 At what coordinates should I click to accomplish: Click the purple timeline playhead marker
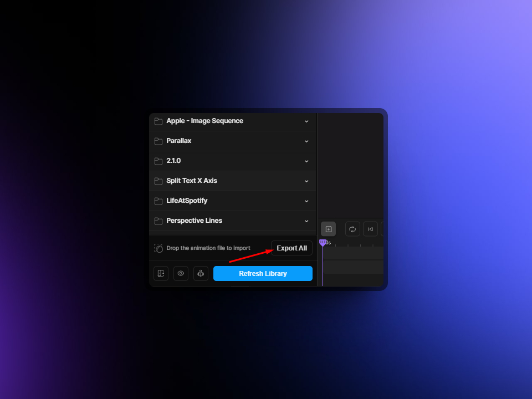(x=323, y=243)
